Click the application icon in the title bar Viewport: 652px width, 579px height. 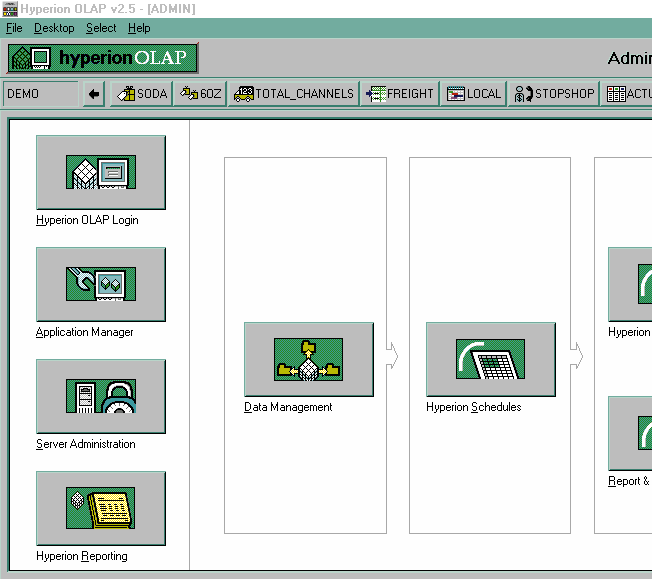10,9
